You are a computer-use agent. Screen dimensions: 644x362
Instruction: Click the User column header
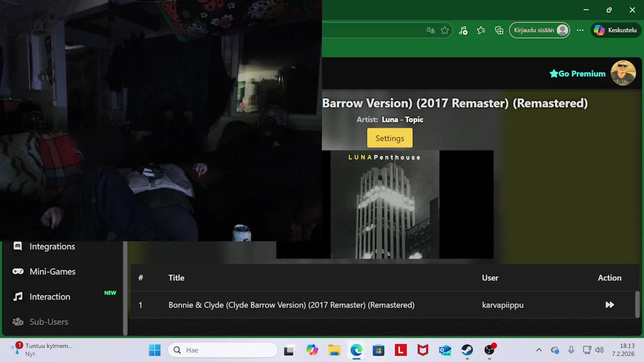pyautogui.click(x=490, y=278)
